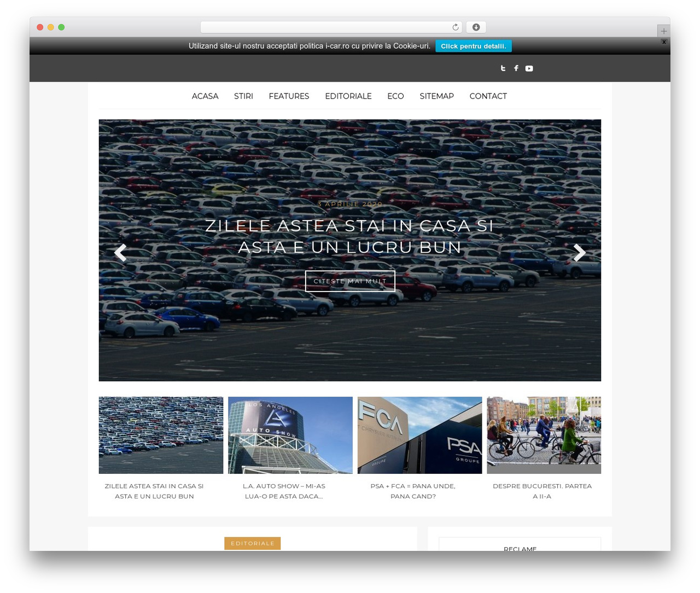This screenshot has height=593, width=700.
Task: Click the 'CITESTE MAI MULT' button
Action: (x=350, y=281)
